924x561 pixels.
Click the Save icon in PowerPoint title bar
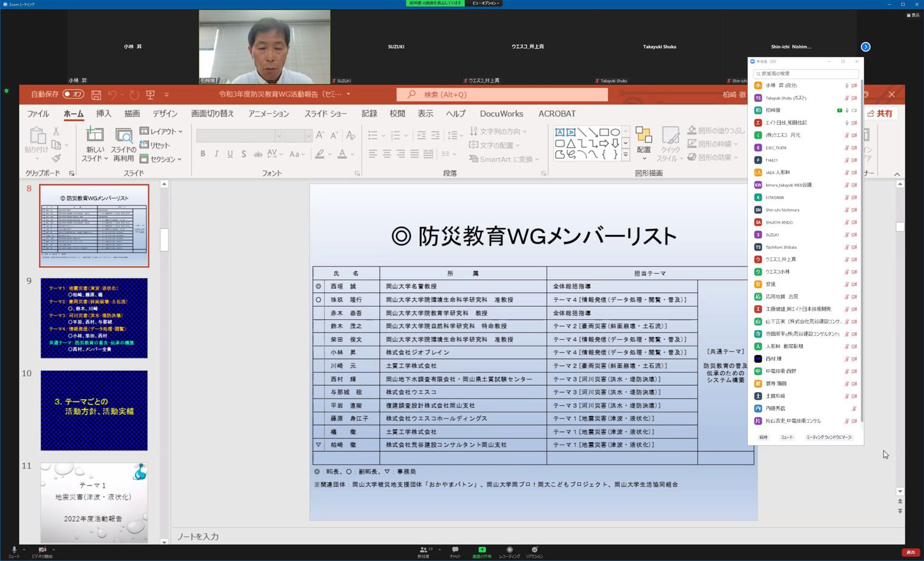coord(96,95)
